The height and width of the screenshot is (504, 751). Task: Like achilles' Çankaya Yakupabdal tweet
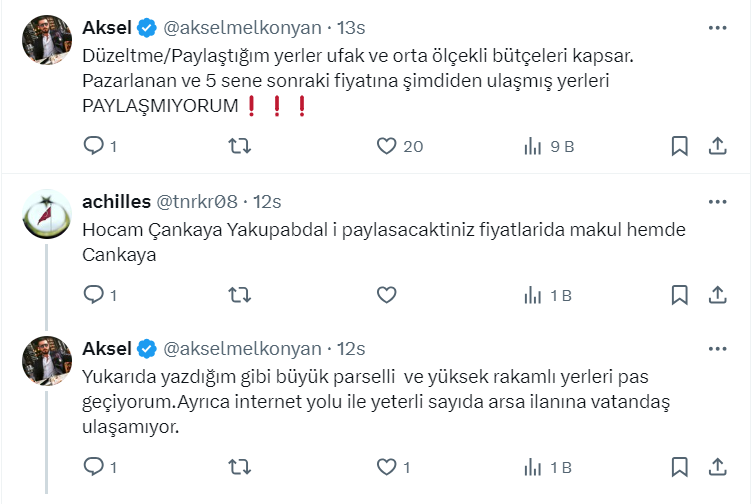[x=388, y=295]
